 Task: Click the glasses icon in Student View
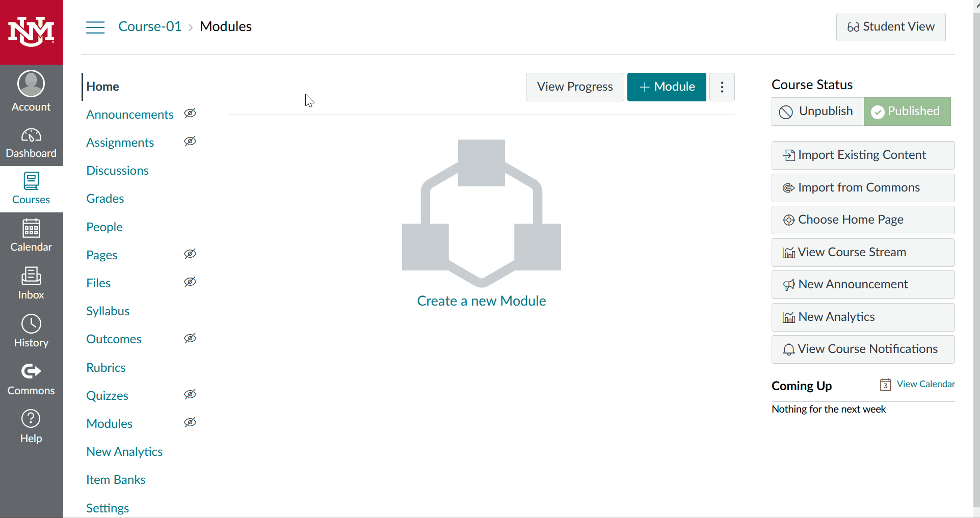(853, 27)
